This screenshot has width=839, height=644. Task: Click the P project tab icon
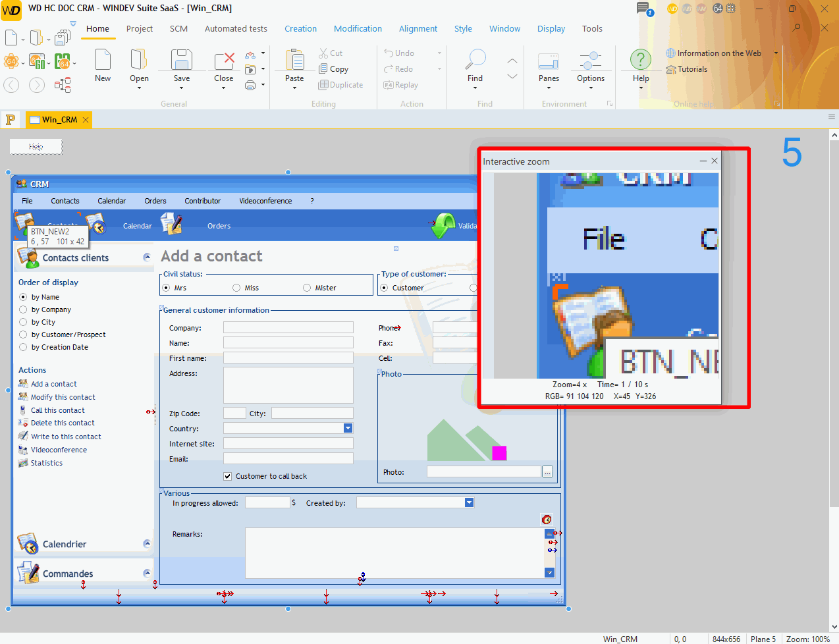pyautogui.click(x=10, y=119)
